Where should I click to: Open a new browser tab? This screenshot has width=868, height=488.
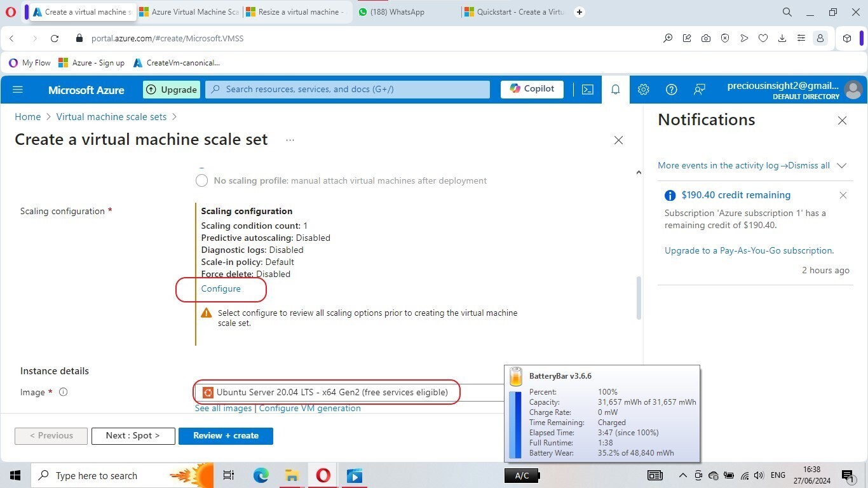(579, 12)
